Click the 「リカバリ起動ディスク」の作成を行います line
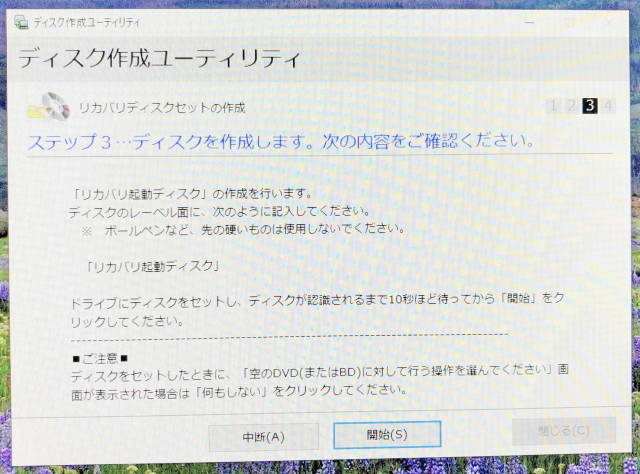Image resolution: width=640 pixels, height=474 pixels. click(x=178, y=194)
